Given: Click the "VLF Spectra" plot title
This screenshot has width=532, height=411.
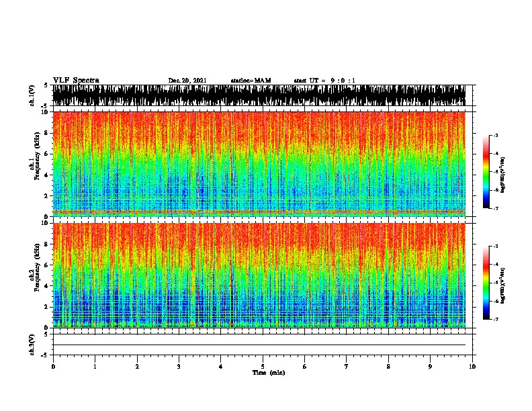Looking at the screenshot, I should pyautogui.click(x=76, y=81).
